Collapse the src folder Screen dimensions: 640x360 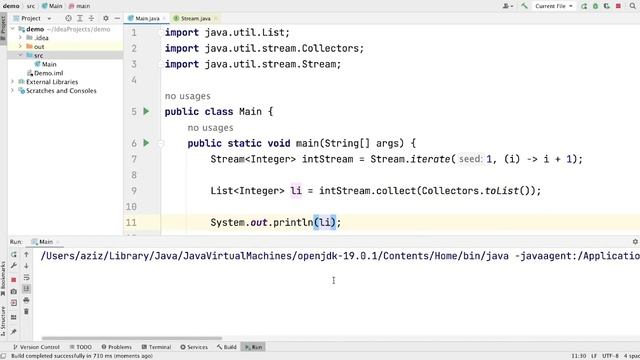[20, 55]
